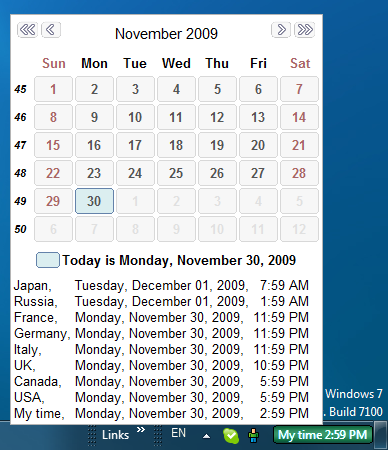Click the My time row in list
Viewport: 388px width, 450px height.
161,413
